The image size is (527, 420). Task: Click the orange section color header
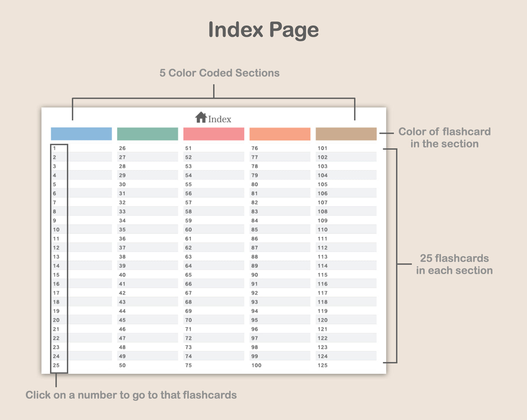coord(280,134)
